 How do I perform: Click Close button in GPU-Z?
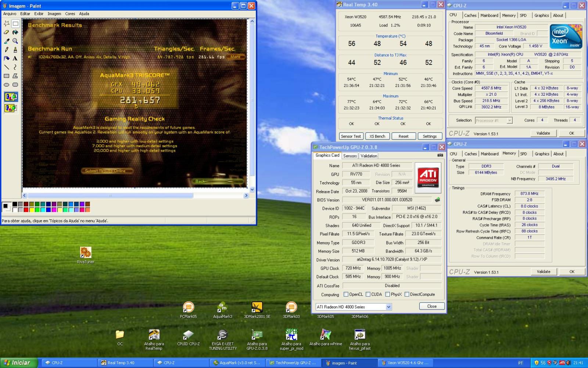click(x=432, y=306)
